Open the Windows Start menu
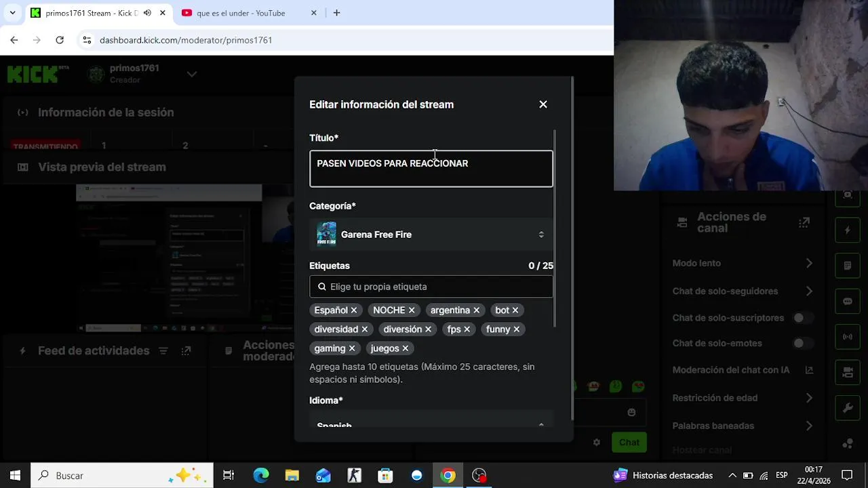868x488 pixels. (15, 475)
